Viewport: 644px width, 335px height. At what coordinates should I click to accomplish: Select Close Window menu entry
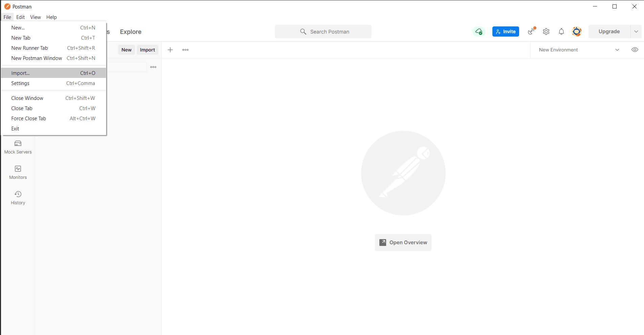[x=53, y=98]
